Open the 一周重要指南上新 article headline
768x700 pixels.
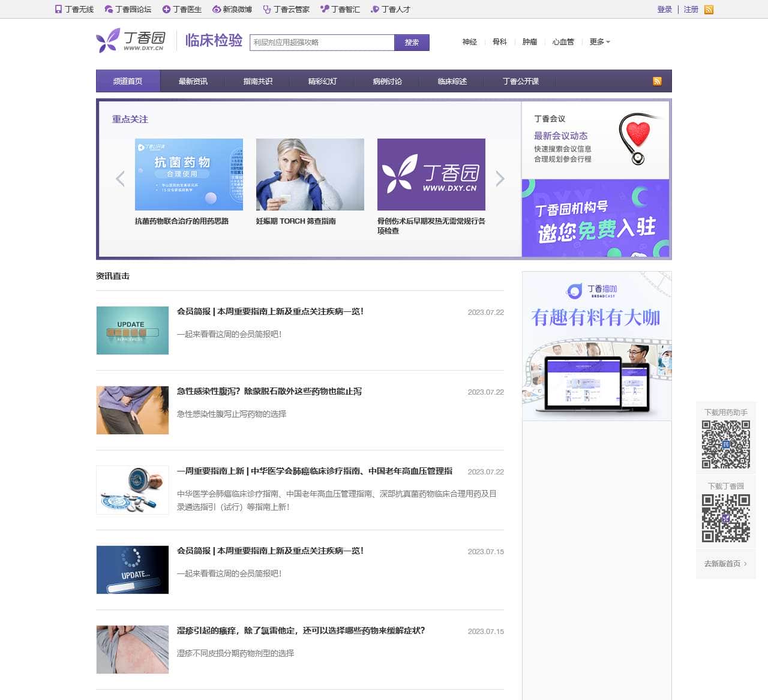[x=315, y=471]
